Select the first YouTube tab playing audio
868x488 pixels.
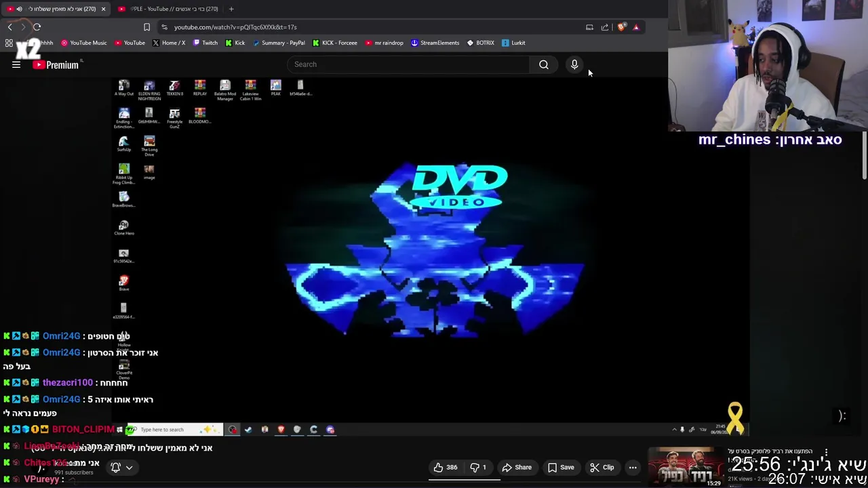(x=58, y=9)
